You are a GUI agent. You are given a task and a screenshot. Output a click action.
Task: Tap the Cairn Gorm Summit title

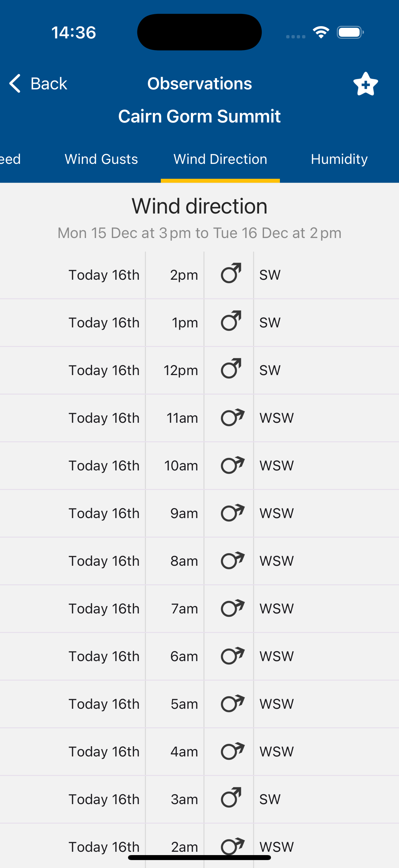pos(199,116)
